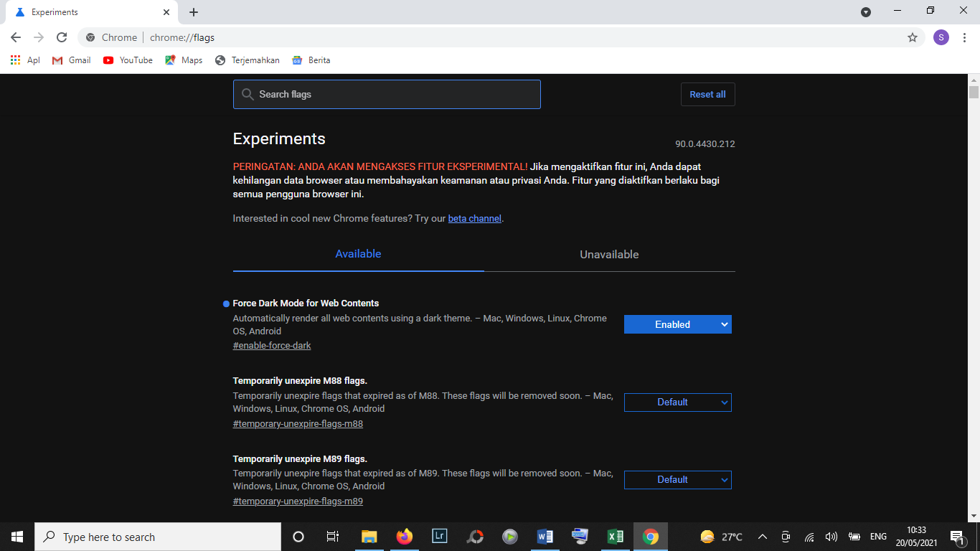Image resolution: width=980 pixels, height=551 pixels.
Task: Open File Explorer from the taskbar
Action: (x=369, y=537)
